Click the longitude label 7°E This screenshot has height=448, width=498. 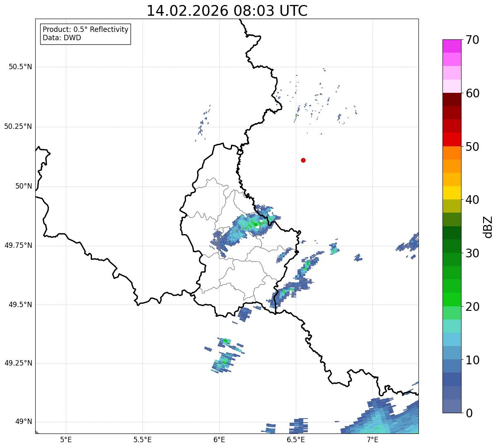click(372, 439)
